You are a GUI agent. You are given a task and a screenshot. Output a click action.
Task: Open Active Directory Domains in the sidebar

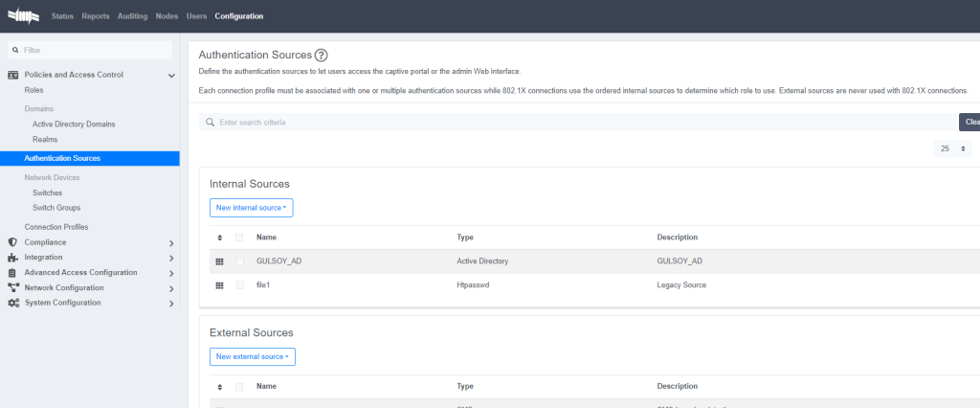click(x=74, y=125)
